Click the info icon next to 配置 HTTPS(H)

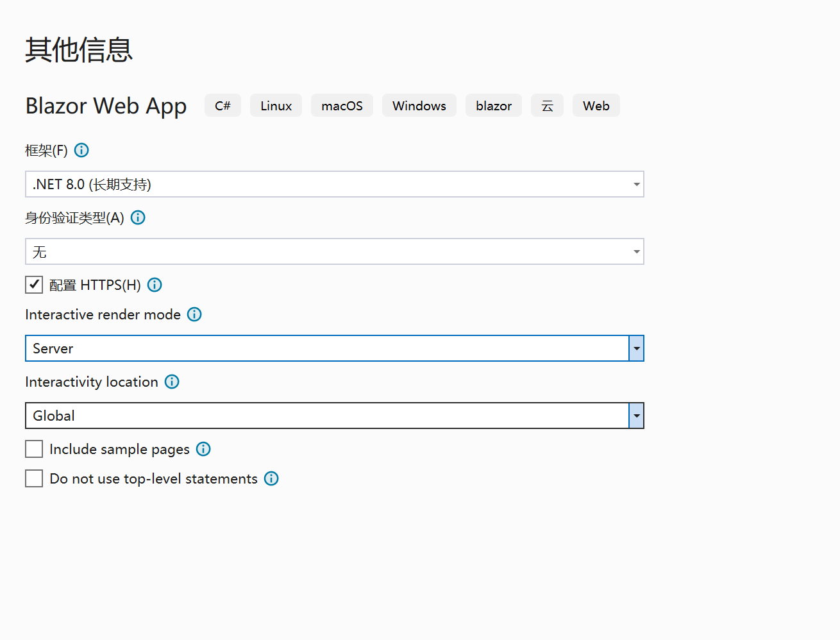pos(155,285)
